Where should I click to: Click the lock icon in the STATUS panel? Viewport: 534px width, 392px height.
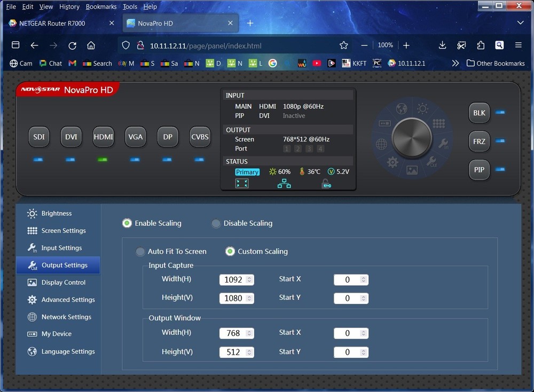(326, 183)
